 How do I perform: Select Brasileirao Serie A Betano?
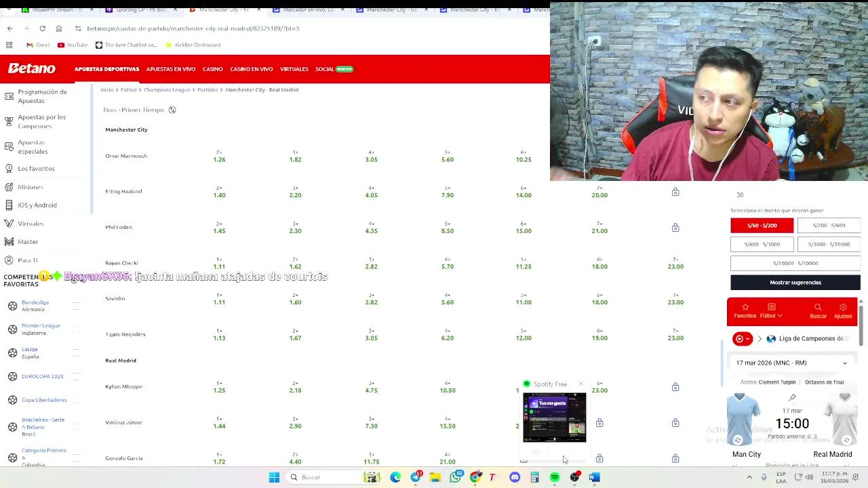(43, 427)
